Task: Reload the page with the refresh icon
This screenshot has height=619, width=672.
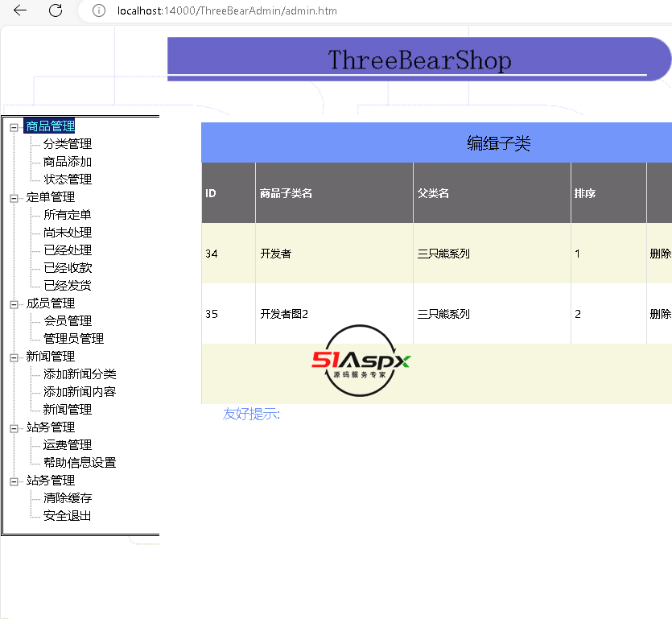Action: tap(56, 10)
